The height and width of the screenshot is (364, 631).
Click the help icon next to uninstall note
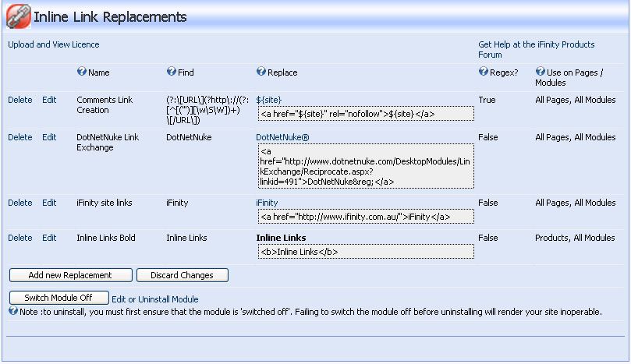pos(13,312)
